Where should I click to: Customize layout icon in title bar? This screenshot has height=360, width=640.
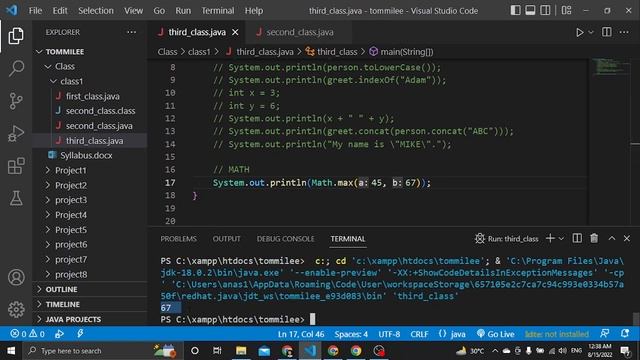[x=566, y=11]
